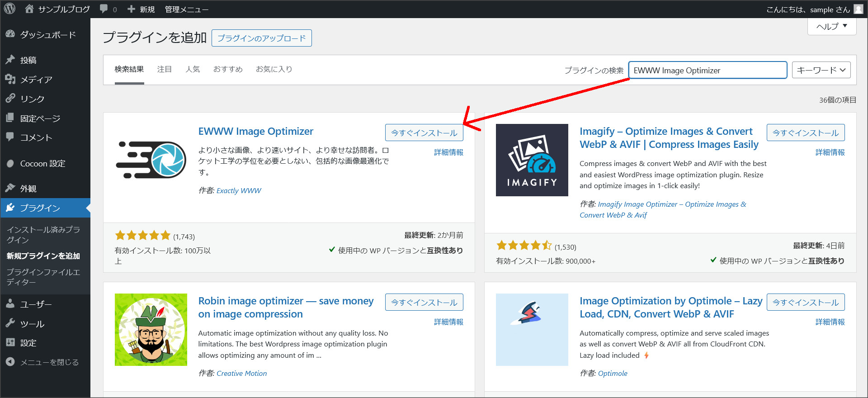Open the キーワード search type dropdown
The height and width of the screenshot is (398, 868).
pos(821,70)
